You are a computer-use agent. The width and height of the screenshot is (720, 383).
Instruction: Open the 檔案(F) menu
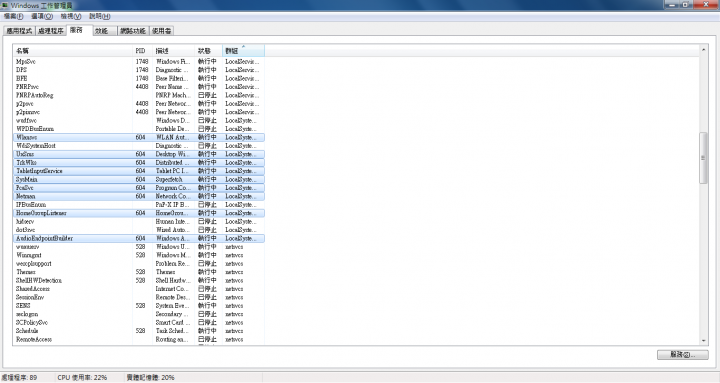point(13,17)
